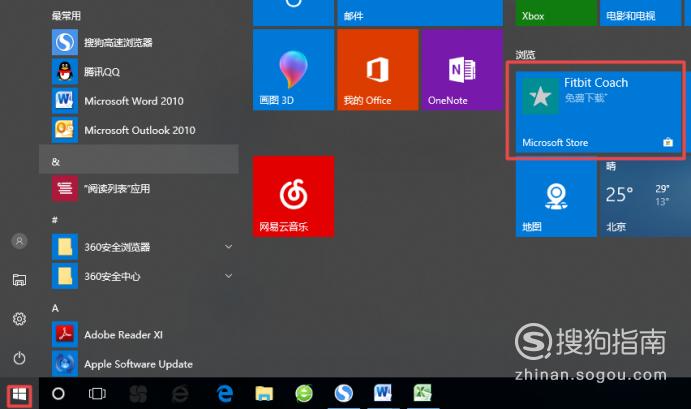This screenshot has height=409, width=691.
Task: Open Settings gear in Start sidebar
Action: [x=19, y=319]
